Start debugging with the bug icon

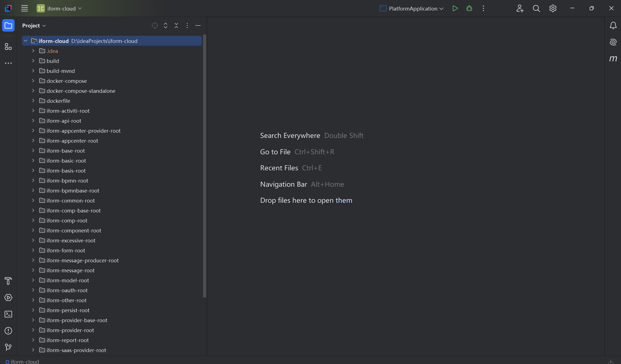(469, 8)
